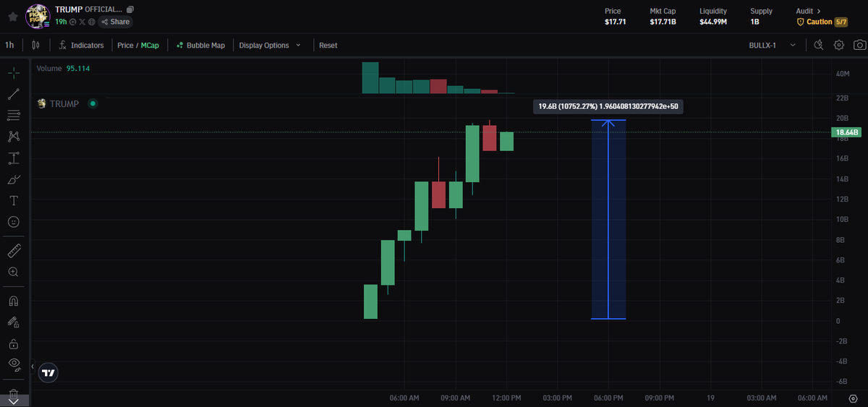This screenshot has height=407, width=868.
Task: Toggle magnet mode
Action: click(x=14, y=301)
